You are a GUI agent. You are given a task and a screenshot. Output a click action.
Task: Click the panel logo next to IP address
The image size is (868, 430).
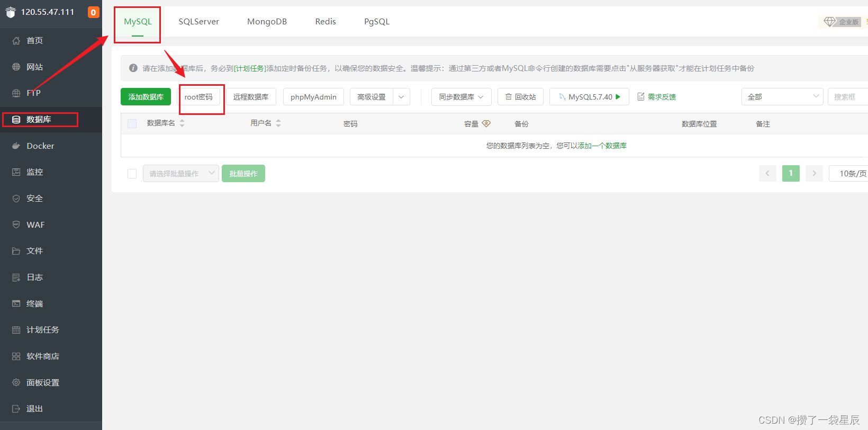(11, 12)
